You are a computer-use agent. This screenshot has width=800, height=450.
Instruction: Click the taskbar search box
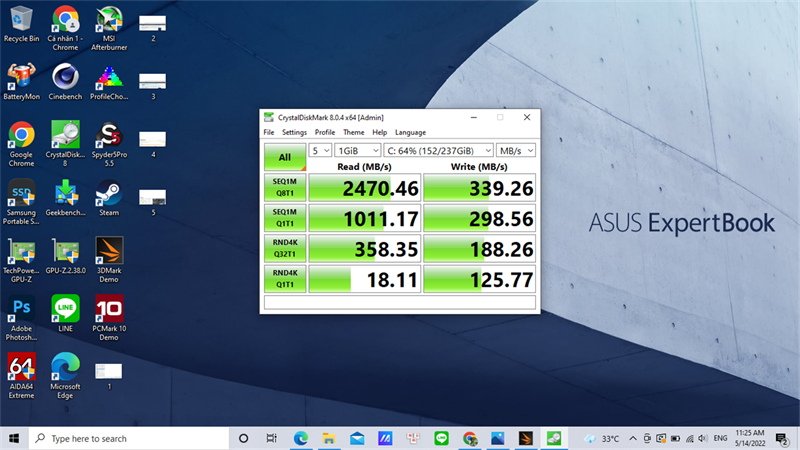click(x=129, y=438)
